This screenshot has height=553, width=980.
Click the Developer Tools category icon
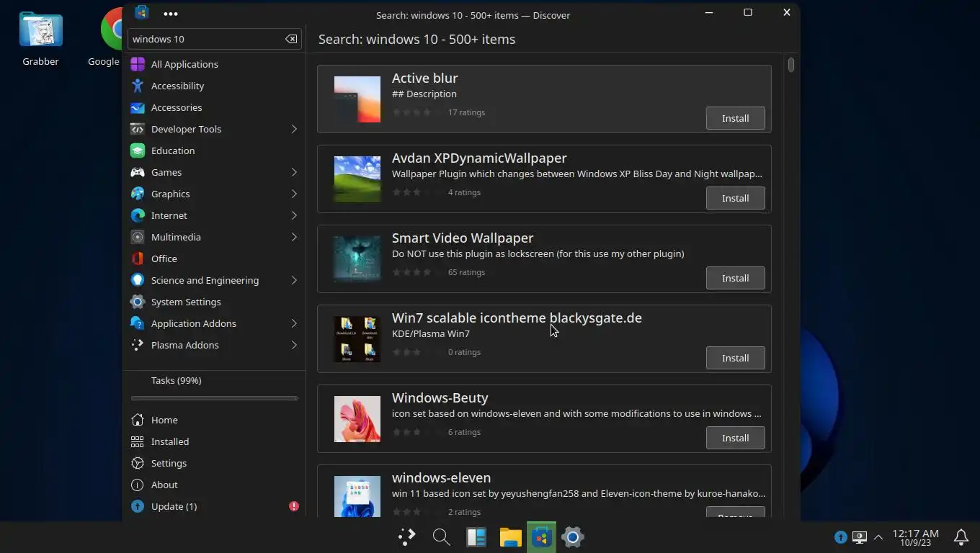pyautogui.click(x=138, y=129)
